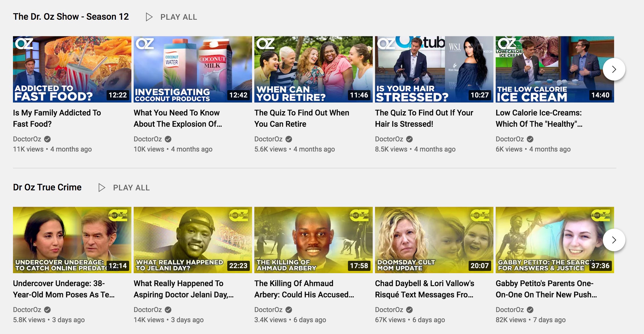
Task: Open Doomsday Cult Mom Update thumbnail
Action: [x=434, y=240]
